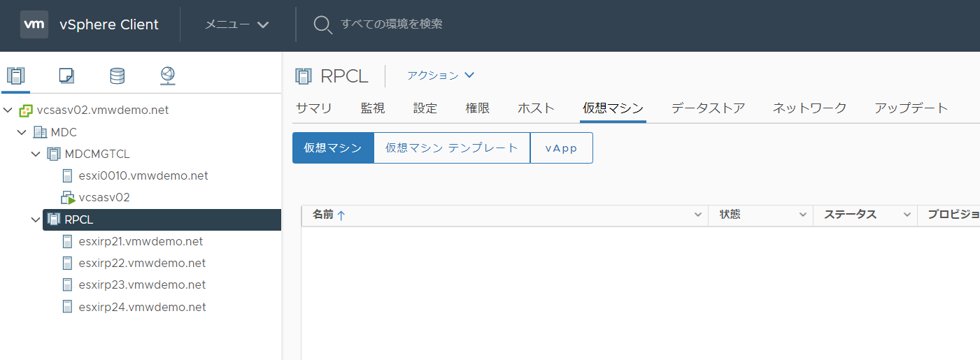
Task: Switch to the 監視 tab
Action: pos(373,108)
